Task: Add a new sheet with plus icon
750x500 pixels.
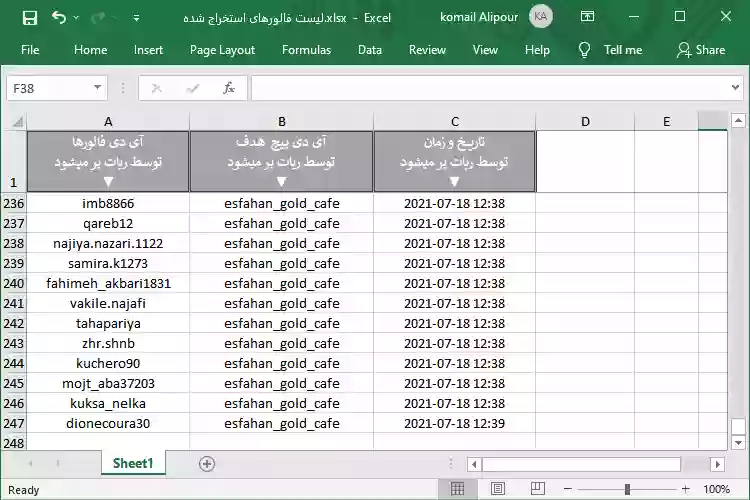Action: point(207,464)
